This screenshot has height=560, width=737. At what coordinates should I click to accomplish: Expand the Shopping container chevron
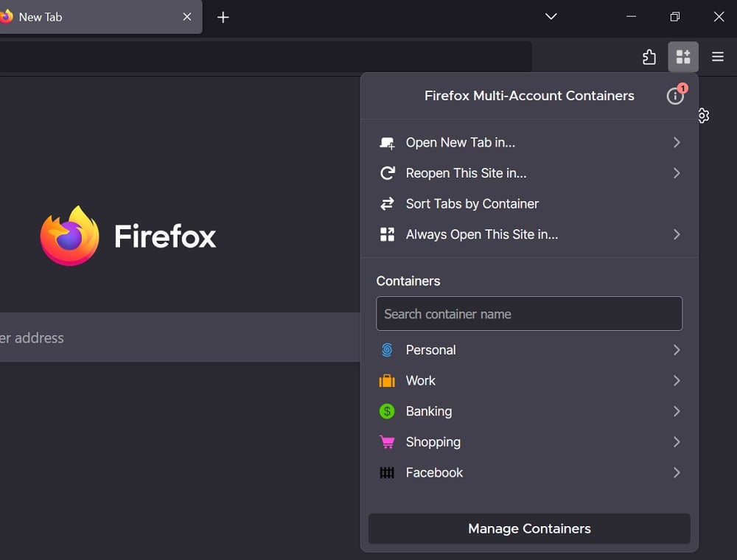coord(677,442)
